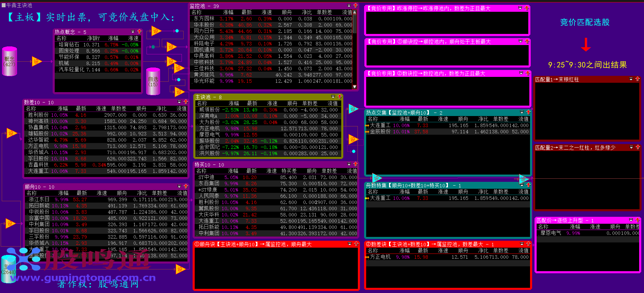Select 东方园林 row in 监控池
This screenshot has width=644, height=293.
(x=204, y=19)
